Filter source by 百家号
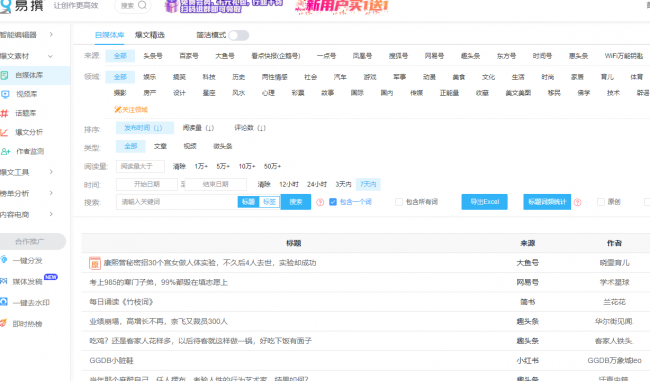 click(x=189, y=56)
